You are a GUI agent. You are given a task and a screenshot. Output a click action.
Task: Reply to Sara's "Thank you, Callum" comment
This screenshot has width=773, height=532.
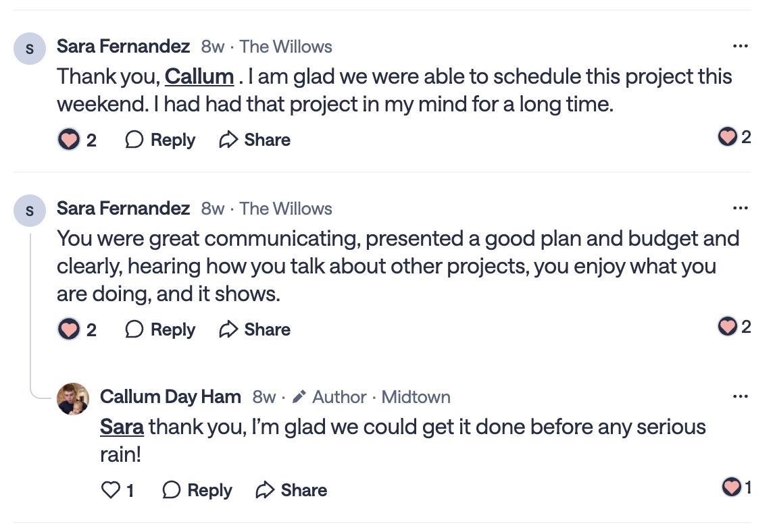coord(161,140)
